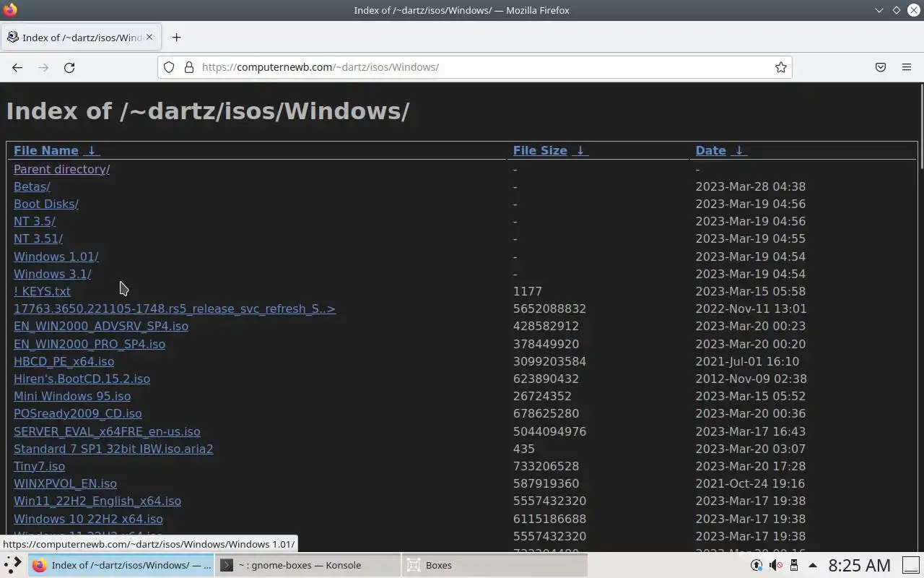The image size is (924, 578).
Task: Select the Index of /~dartz/isos/Wind tab
Action: pos(81,38)
